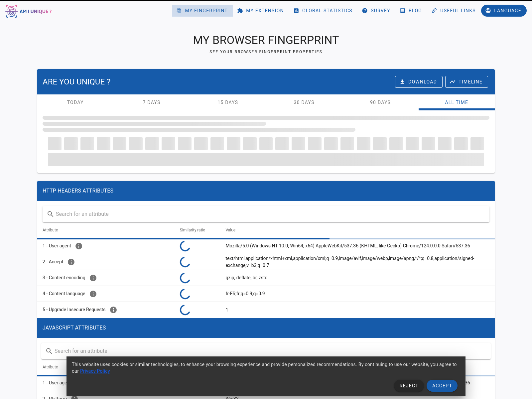Select the '1 - User agent' row label
The height and width of the screenshot is (399, 532).
pos(57,246)
